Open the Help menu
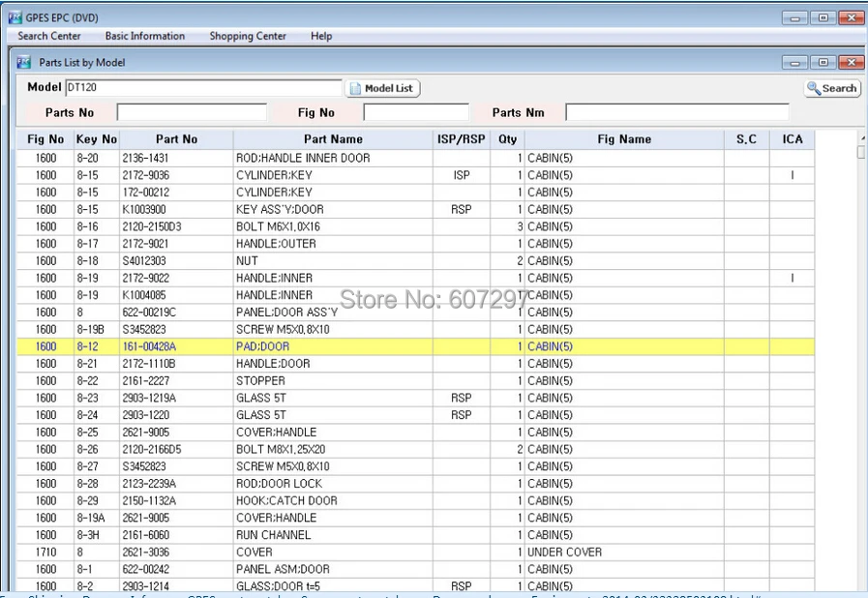The height and width of the screenshot is (598, 868). pos(321,37)
